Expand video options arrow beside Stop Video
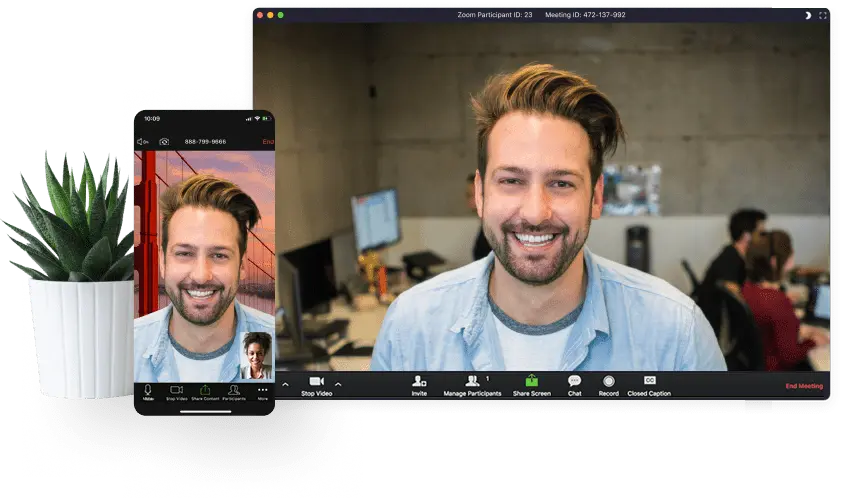The height and width of the screenshot is (499, 847). [x=338, y=384]
